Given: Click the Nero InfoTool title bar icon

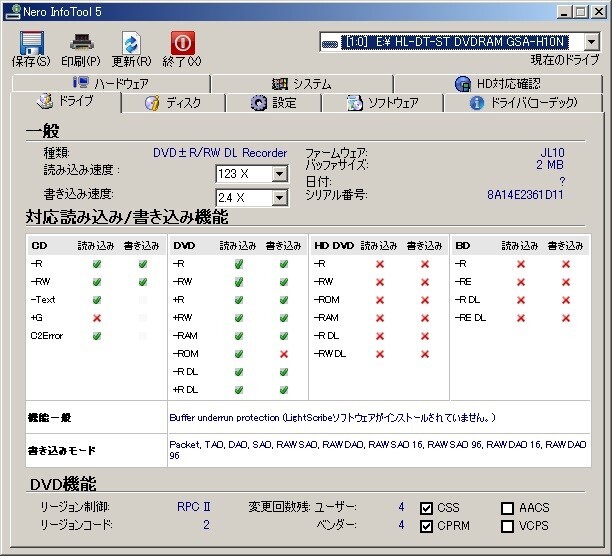Looking at the screenshot, I should tap(14, 12).
